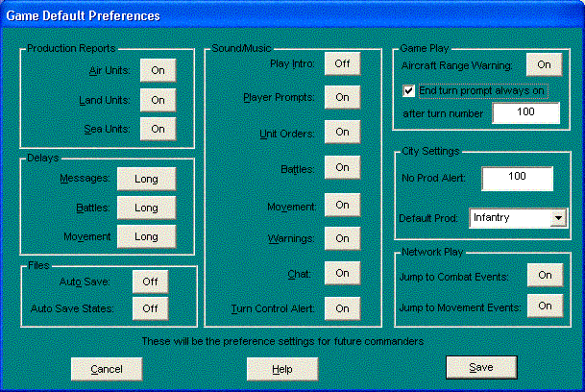Toggle Land Units production report setting
Screen dimensions: 585x392
[158, 99]
